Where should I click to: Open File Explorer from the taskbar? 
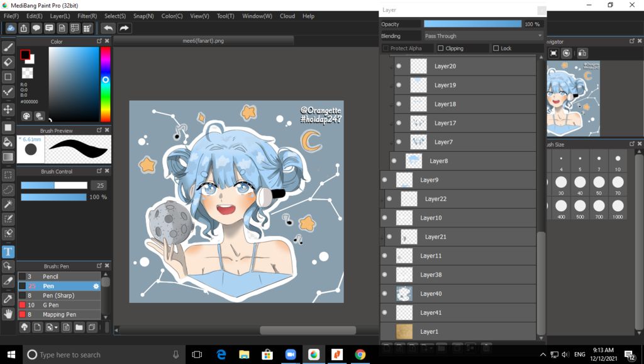coord(245,355)
